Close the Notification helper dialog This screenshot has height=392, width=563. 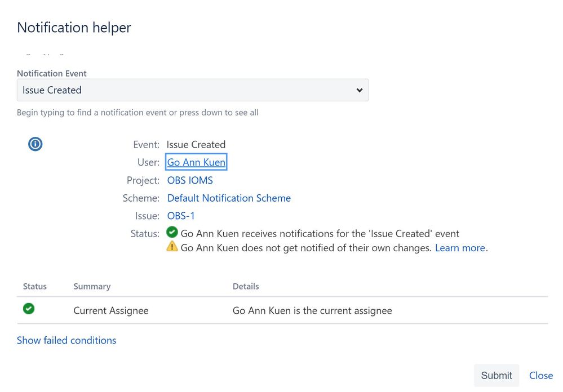coord(540,376)
